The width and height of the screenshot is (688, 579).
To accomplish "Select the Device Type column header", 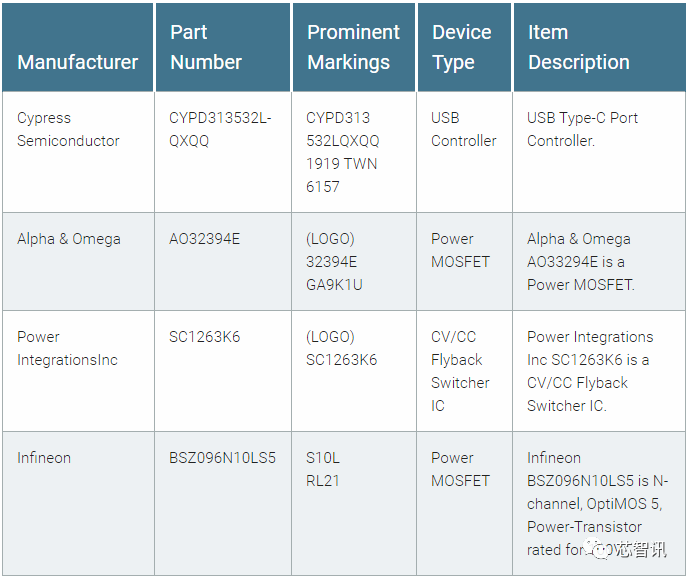I will click(x=461, y=47).
